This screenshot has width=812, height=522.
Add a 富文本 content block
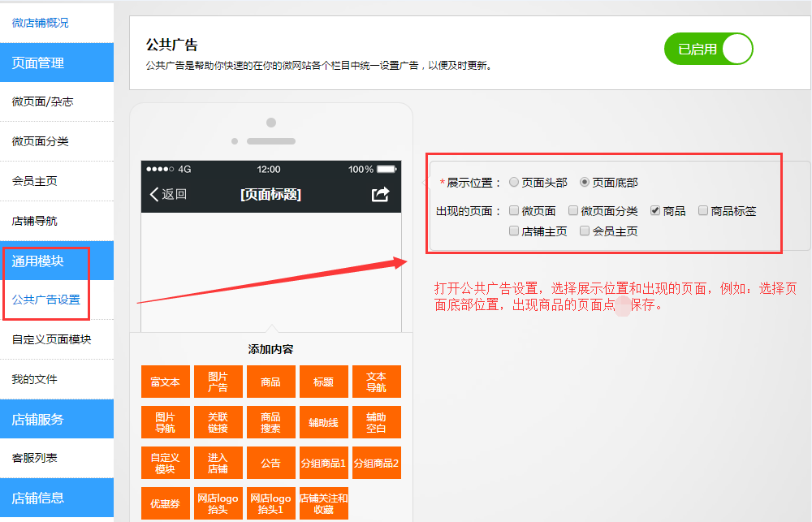tap(165, 382)
